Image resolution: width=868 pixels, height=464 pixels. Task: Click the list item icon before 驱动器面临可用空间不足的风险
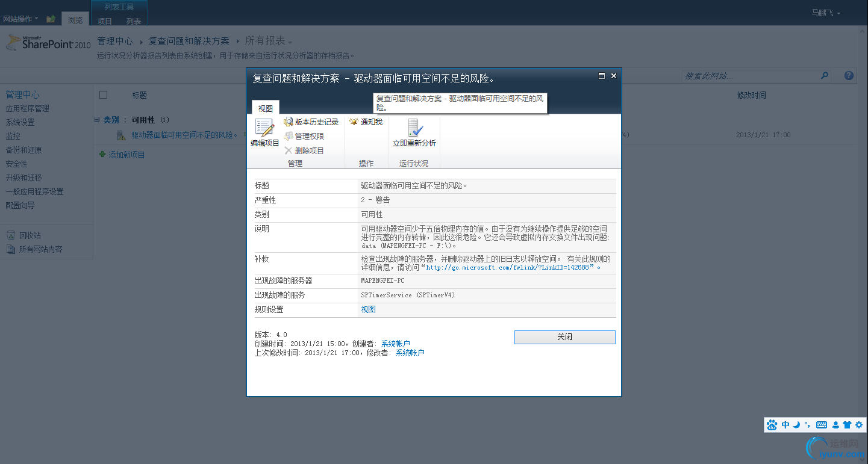click(120, 135)
